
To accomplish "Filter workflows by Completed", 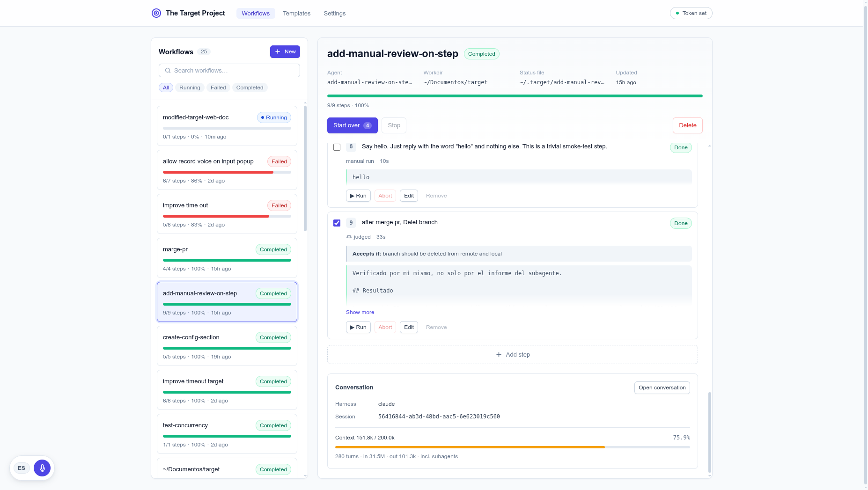I will pyautogui.click(x=250, y=88).
